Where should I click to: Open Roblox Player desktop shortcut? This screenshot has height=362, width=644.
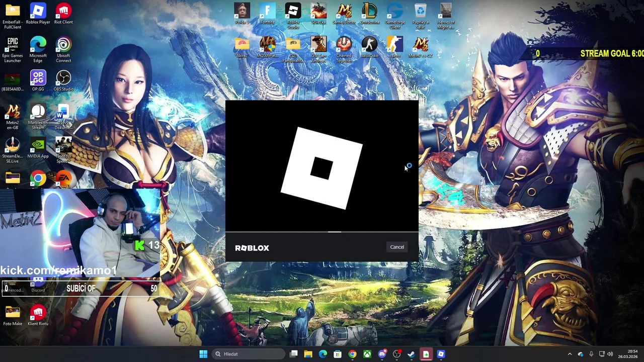pyautogui.click(x=38, y=14)
